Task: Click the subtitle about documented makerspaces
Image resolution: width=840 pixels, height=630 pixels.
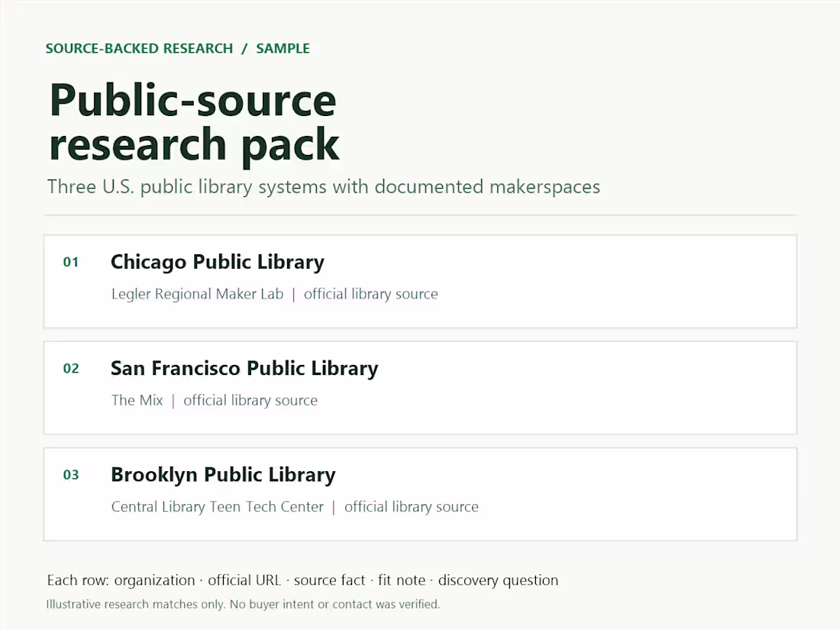Action: (324, 187)
